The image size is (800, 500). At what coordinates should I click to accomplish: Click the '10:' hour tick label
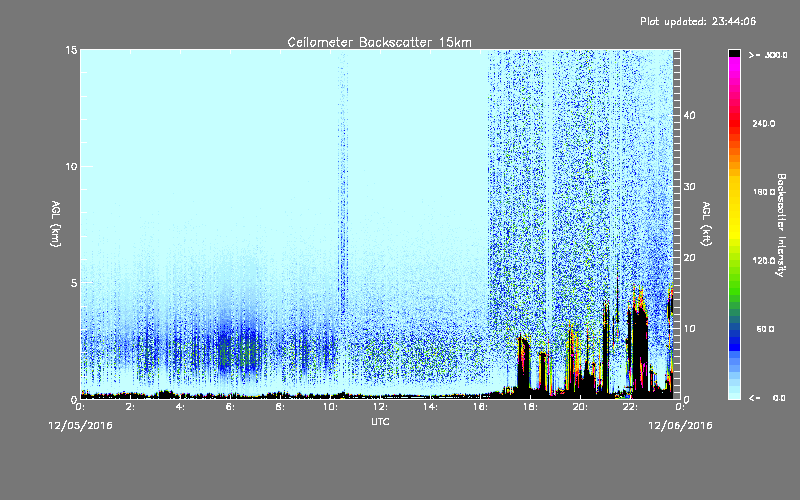point(330,407)
